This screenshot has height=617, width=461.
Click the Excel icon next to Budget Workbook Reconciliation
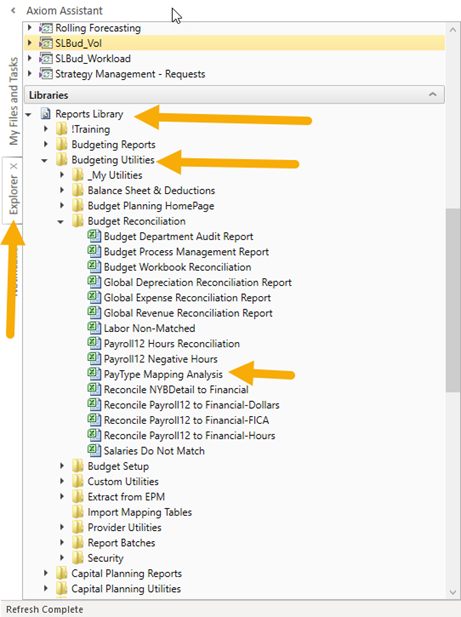point(94,266)
